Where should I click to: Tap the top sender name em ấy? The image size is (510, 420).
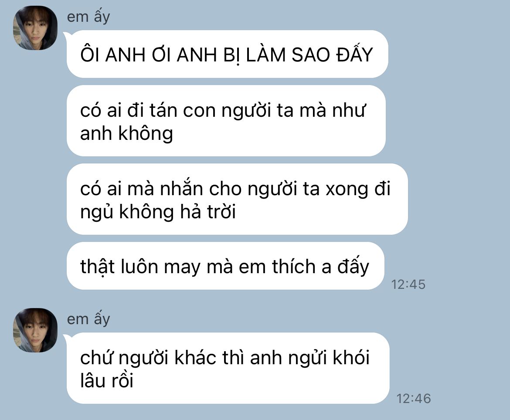click(x=88, y=17)
